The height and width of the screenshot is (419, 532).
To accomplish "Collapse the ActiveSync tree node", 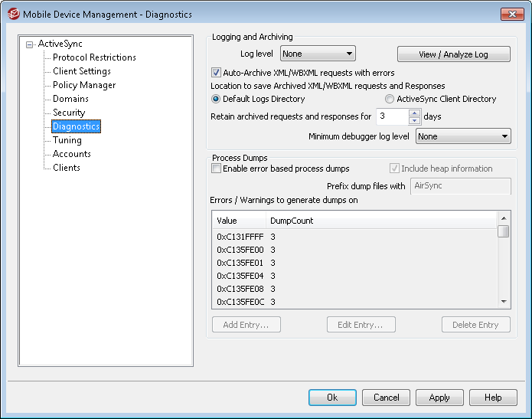I will click(x=30, y=44).
